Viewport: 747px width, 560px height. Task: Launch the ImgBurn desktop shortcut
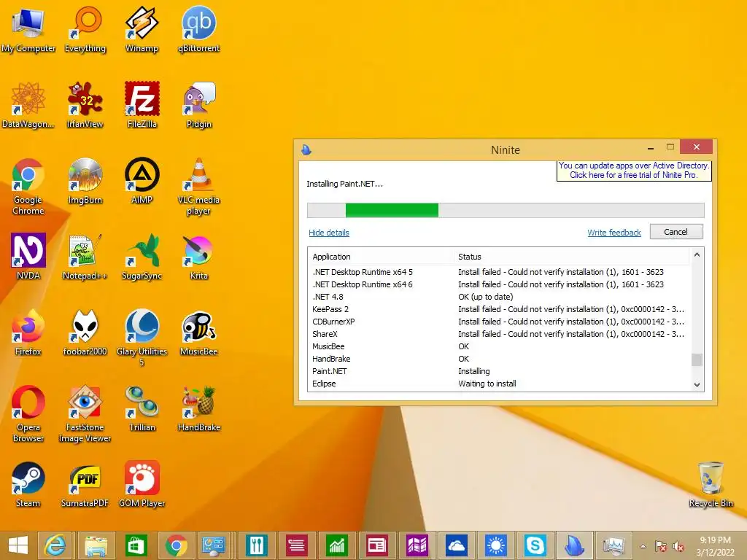click(x=85, y=181)
